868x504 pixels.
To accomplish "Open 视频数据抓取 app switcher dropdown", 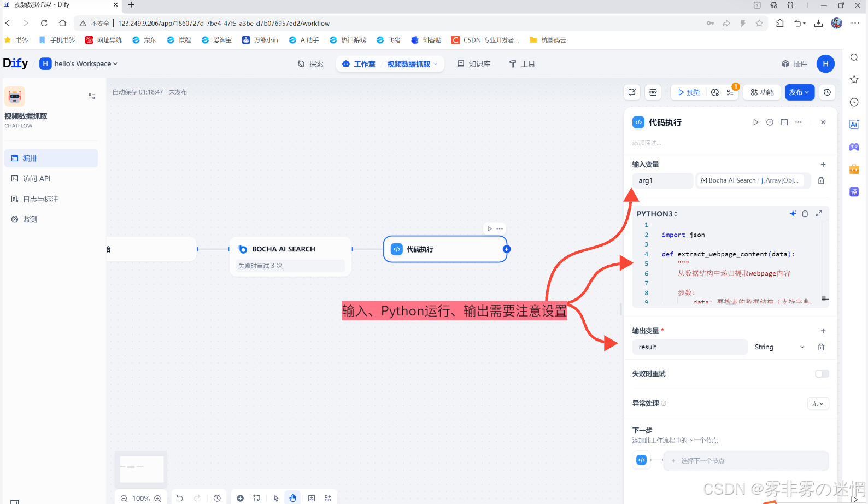I will 413,64.
